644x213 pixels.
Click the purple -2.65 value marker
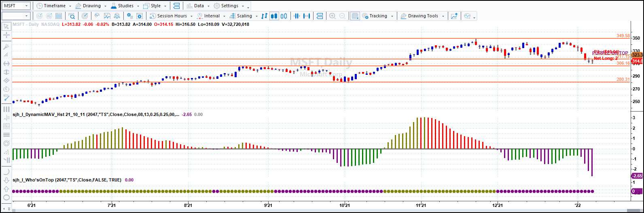pos(637,176)
